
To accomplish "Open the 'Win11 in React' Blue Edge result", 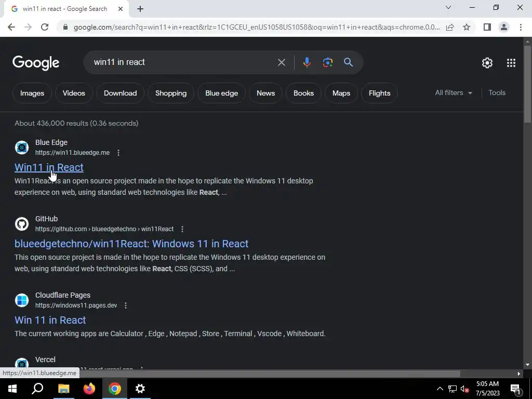I will point(49,167).
